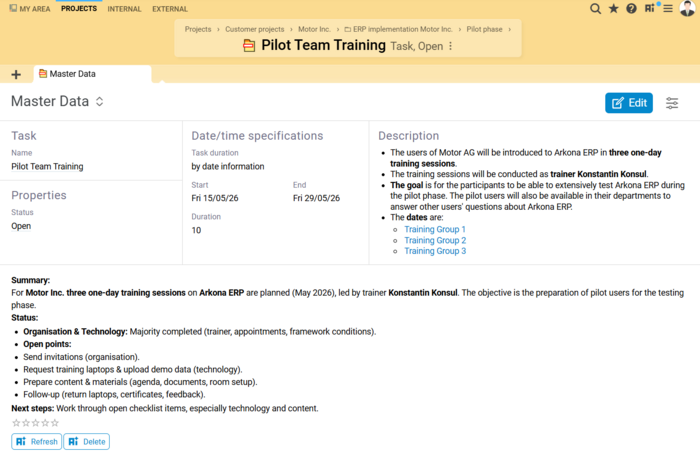
Task: Open the AI assistant icon in header
Action: 650,8
